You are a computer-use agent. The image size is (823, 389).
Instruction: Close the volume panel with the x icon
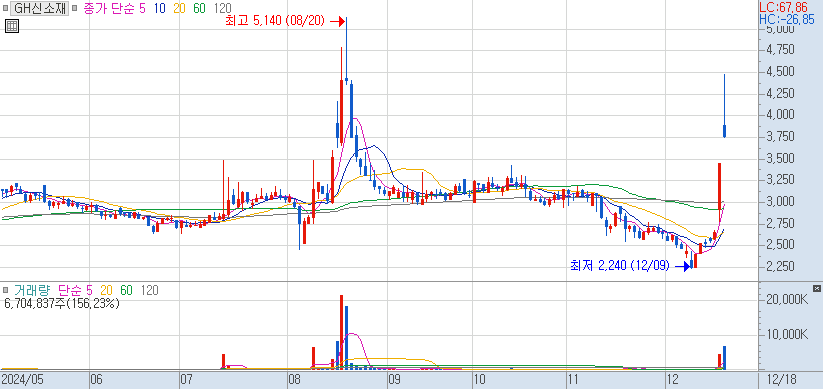[816, 288]
